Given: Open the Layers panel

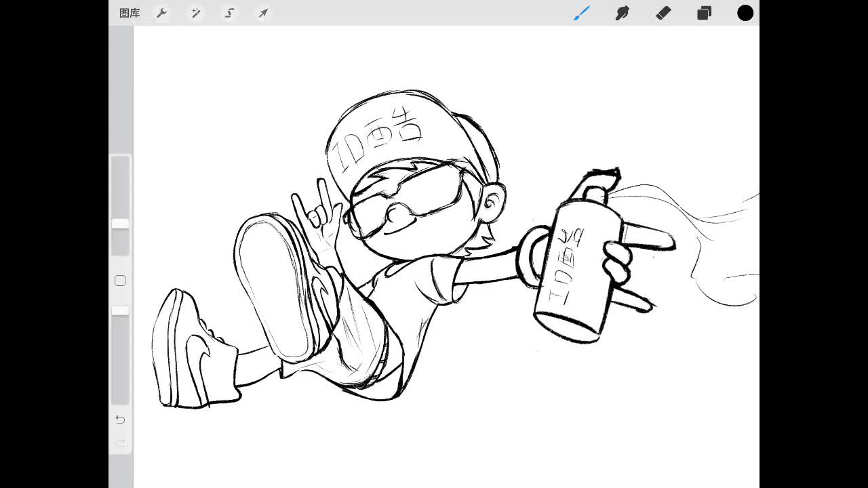Looking at the screenshot, I should (705, 13).
